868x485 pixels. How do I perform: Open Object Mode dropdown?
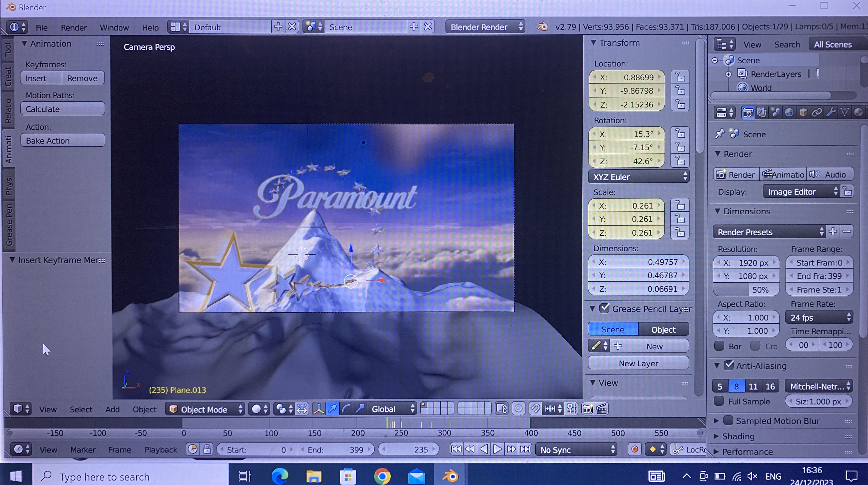click(x=205, y=409)
